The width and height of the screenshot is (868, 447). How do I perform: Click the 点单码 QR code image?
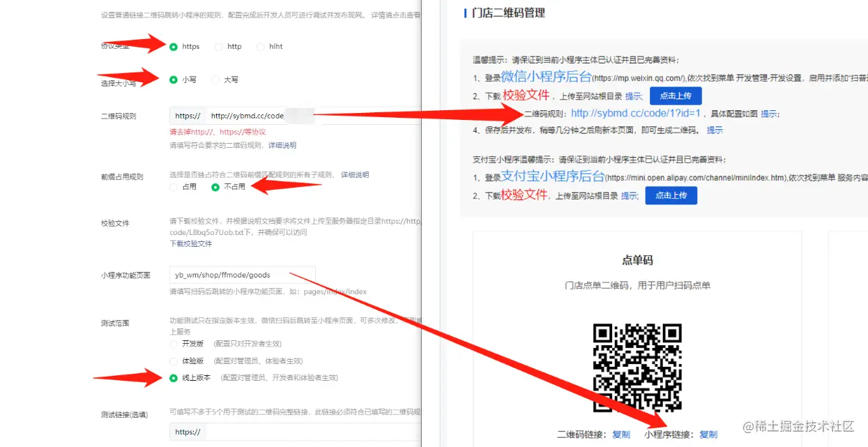point(637,368)
